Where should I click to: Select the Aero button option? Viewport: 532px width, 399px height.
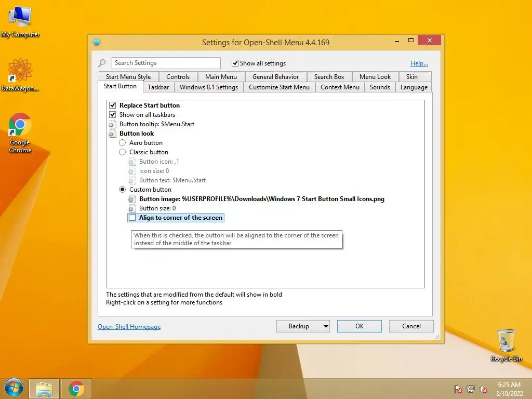coord(123,143)
